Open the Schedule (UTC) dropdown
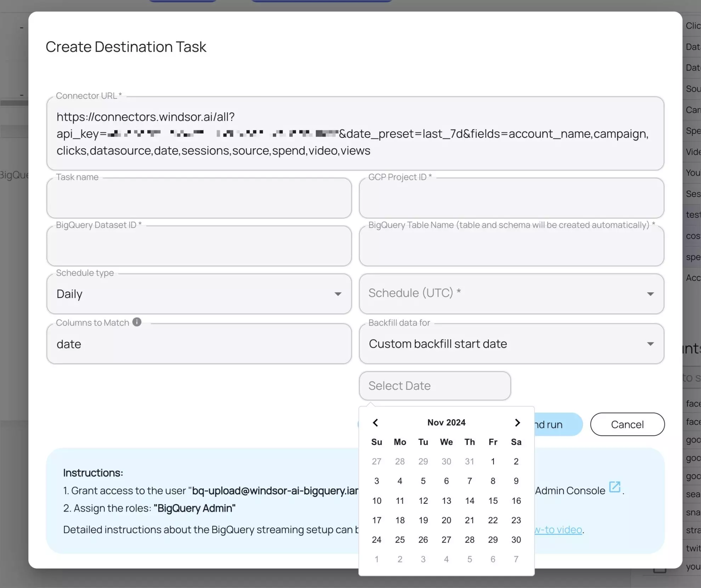This screenshot has height=588, width=701. 512,294
